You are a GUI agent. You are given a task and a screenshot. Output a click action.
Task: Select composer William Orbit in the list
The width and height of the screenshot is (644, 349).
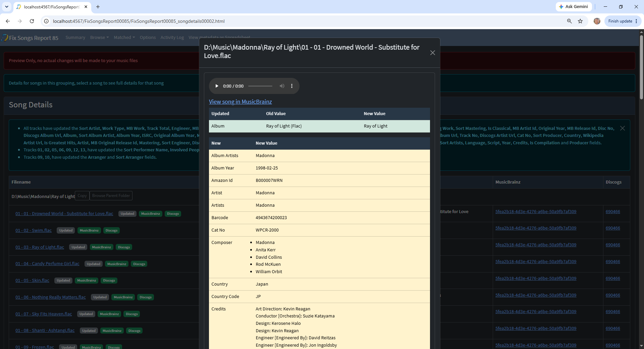point(269,272)
